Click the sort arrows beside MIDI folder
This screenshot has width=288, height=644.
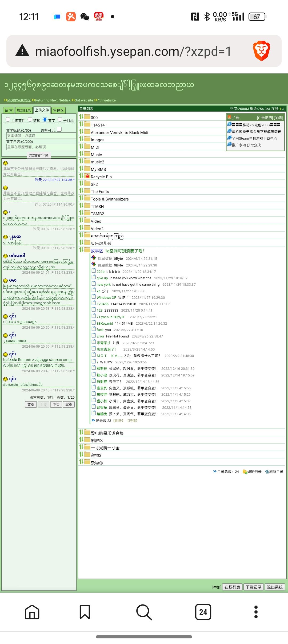[81, 147]
